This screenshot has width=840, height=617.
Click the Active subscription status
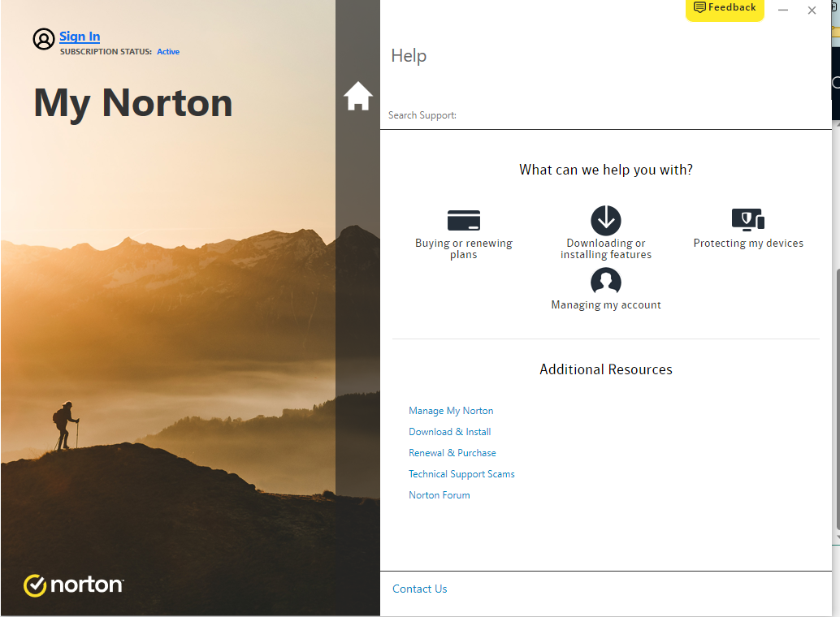[168, 52]
